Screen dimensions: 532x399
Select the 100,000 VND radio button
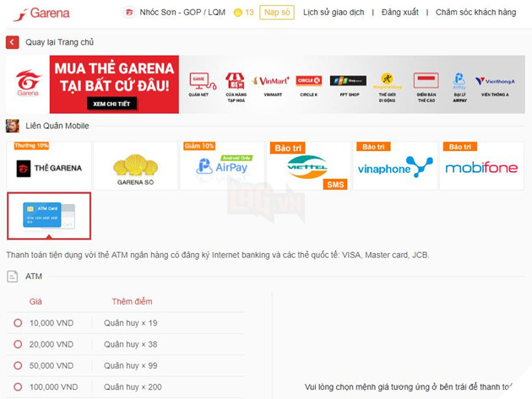pos(18,387)
